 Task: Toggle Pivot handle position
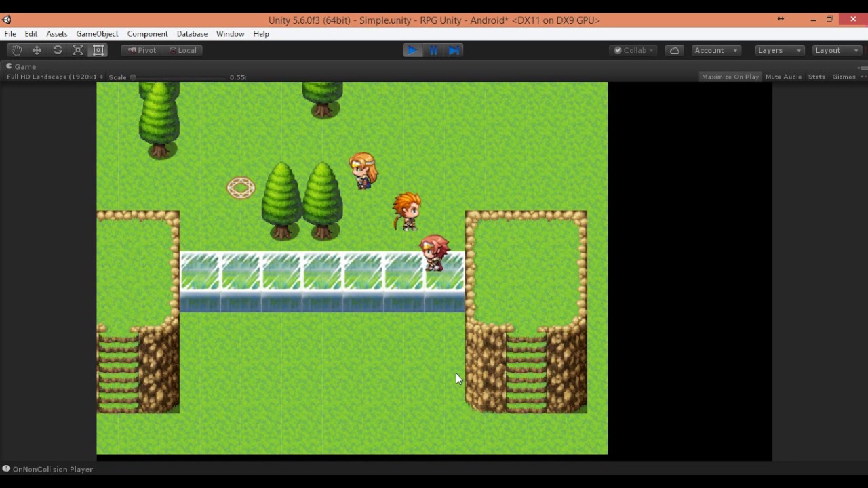click(x=142, y=50)
